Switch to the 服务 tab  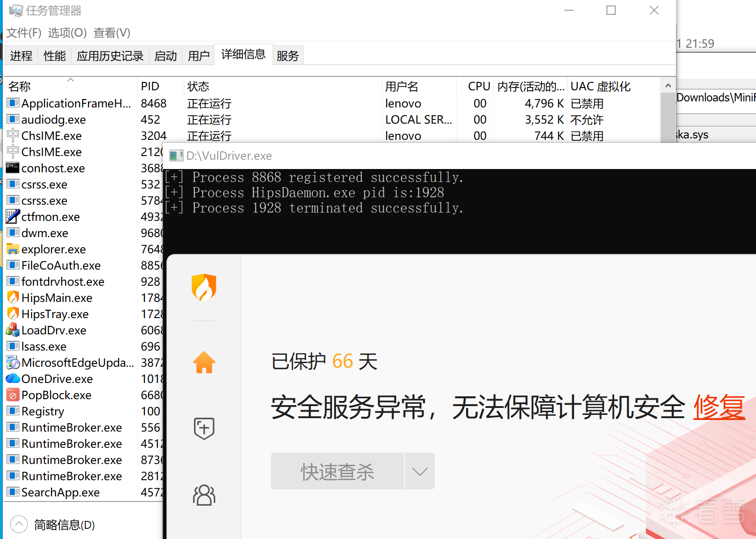coord(287,55)
